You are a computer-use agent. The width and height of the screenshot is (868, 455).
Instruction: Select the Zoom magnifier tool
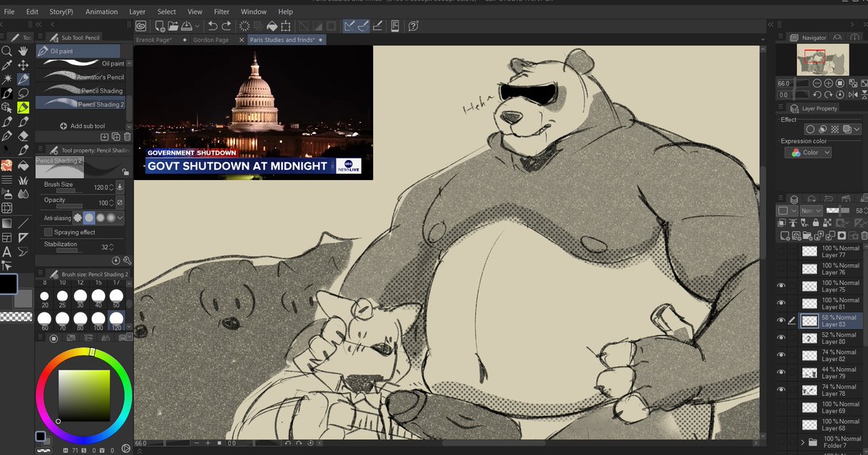pyautogui.click(x=7, y=51)
